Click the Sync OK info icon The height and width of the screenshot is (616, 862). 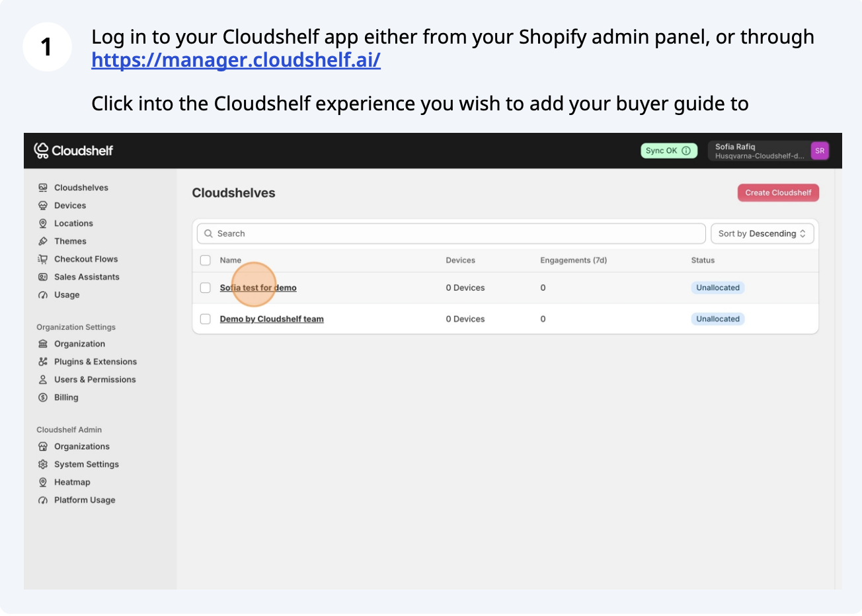(x=686, y=151)
